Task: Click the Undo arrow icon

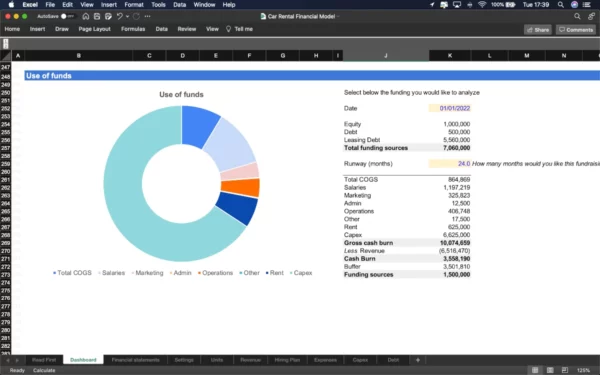Action: click(119, 16)
